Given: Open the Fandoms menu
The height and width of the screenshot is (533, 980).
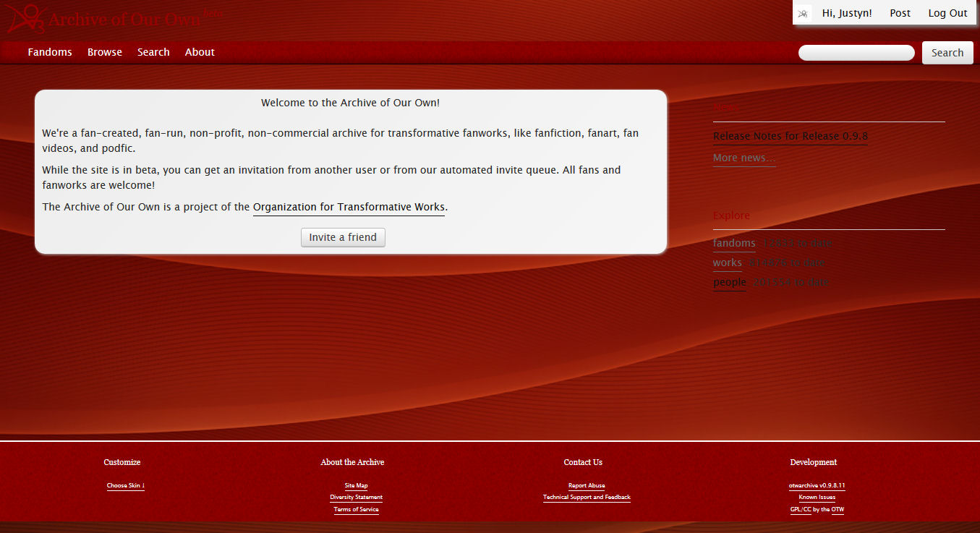Looking at the screenshot, I should point(50,52).
